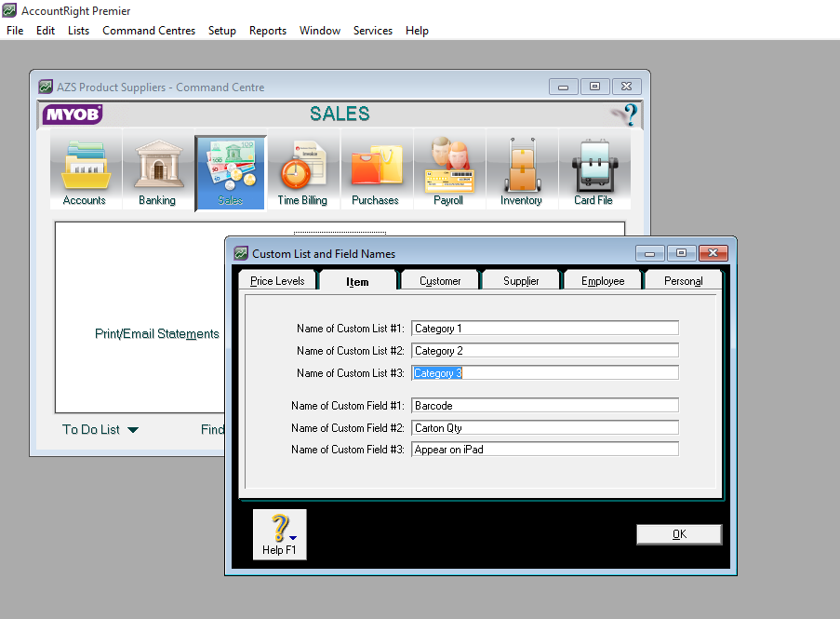Click the Command Centre window title icon
The height and width of the screenshot is (619, 840).
(x=46, y=87)
